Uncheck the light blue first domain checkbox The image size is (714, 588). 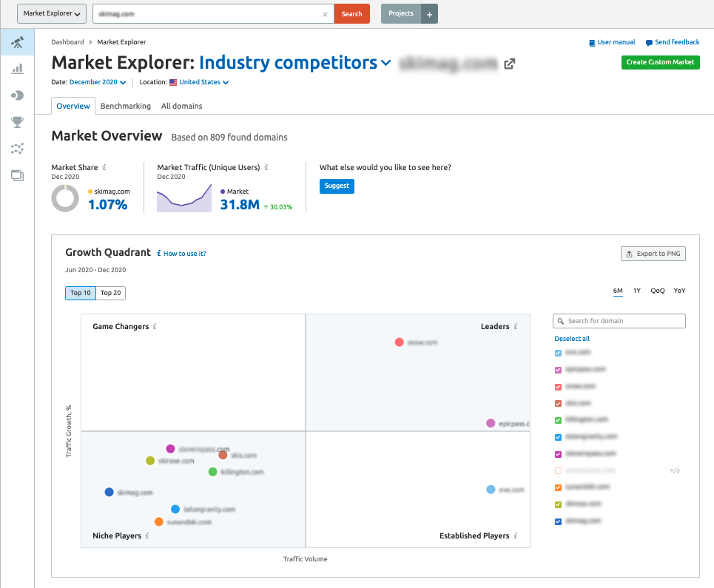click(x=559, y=353)
